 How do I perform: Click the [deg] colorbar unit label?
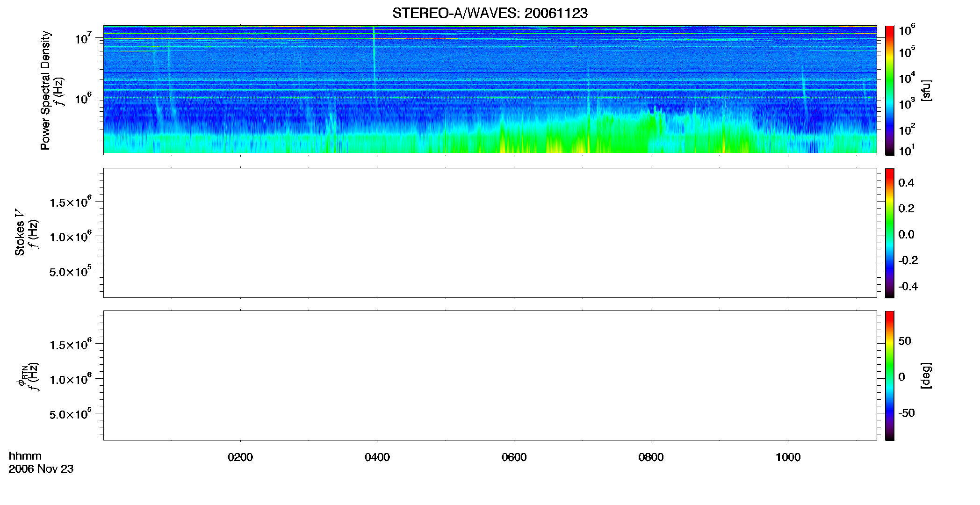coord(926,375)
